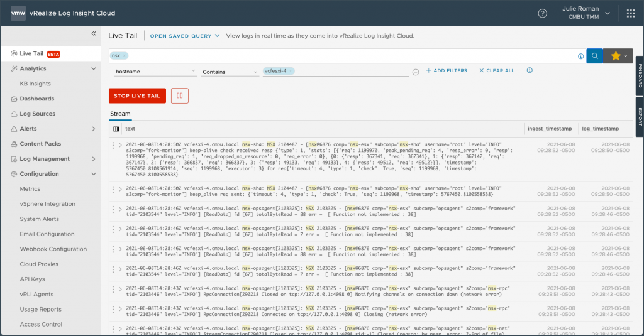Select the Stream tab
The height and width of the screenshot is (336, 644).
tap(120, 114)
